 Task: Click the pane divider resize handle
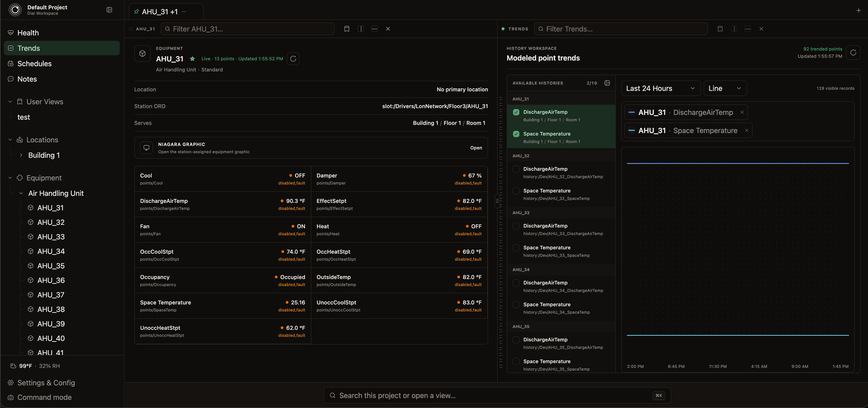pyautogui.click(x=497, y=201)
